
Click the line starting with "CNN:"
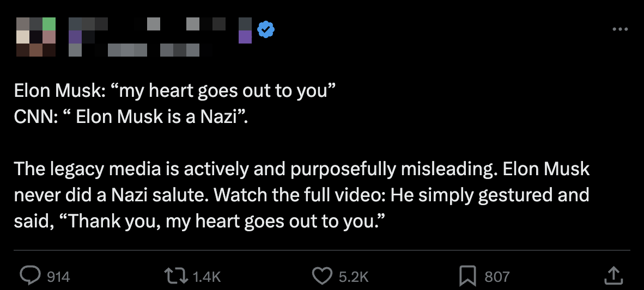coord(131,117)
